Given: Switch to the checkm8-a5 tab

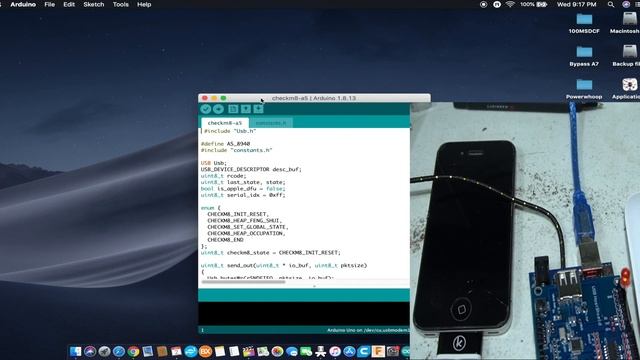Looking at the screenshot, I should (x=224, y=123).
